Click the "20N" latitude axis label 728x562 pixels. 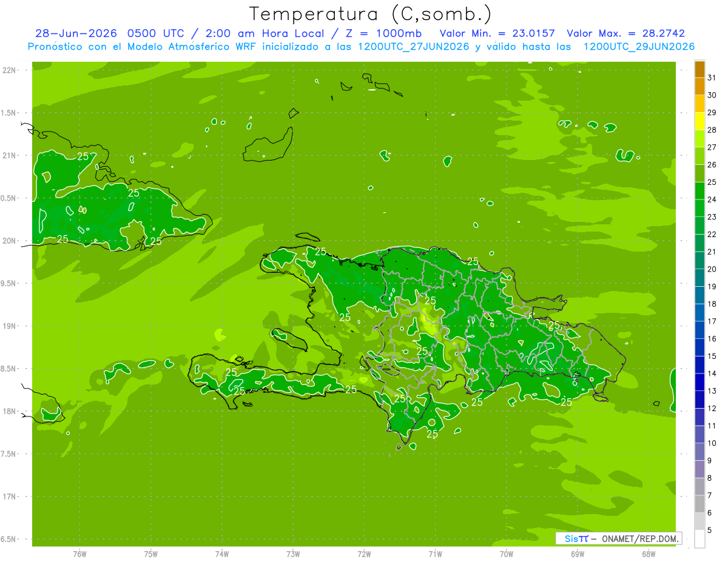pyautogui.click(x=8, y=241)
